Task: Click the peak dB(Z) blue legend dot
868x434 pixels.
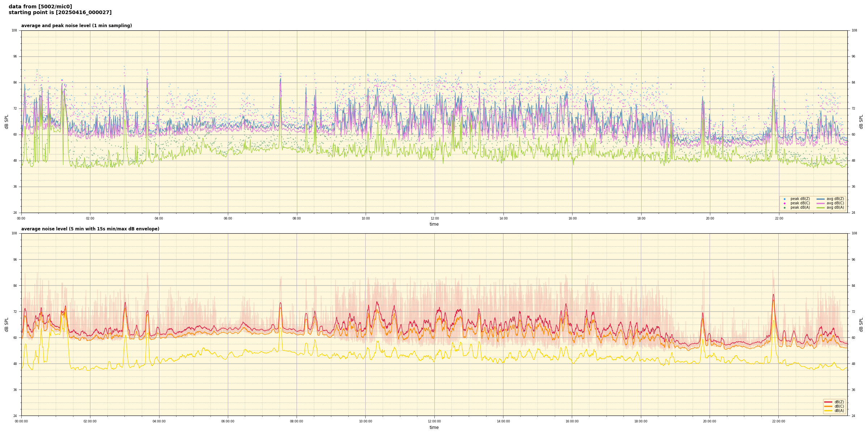Action: coord(784,199)
